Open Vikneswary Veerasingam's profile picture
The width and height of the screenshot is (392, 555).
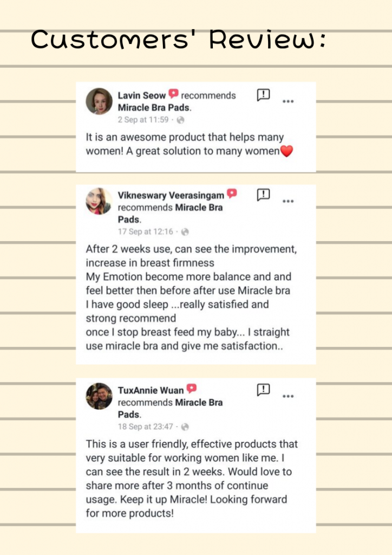click(99, 201)
